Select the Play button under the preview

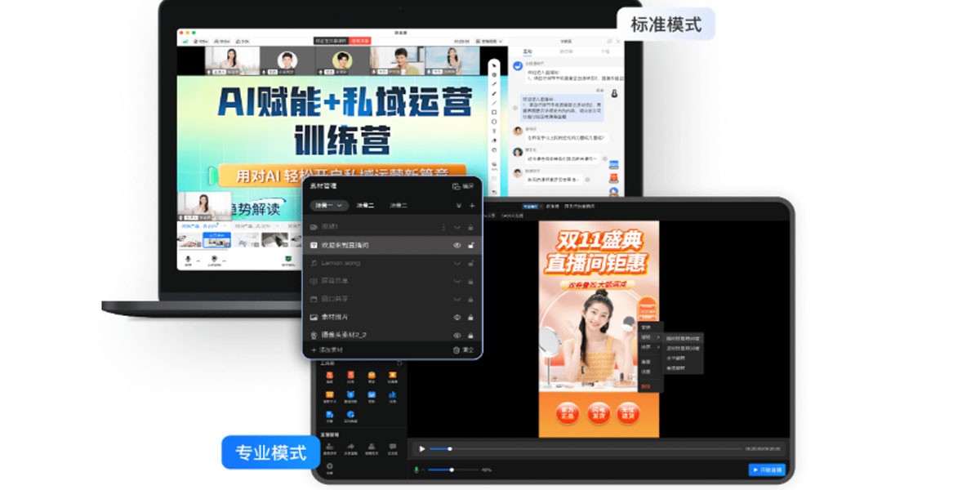pyautogui.click(x=422, y=448)
